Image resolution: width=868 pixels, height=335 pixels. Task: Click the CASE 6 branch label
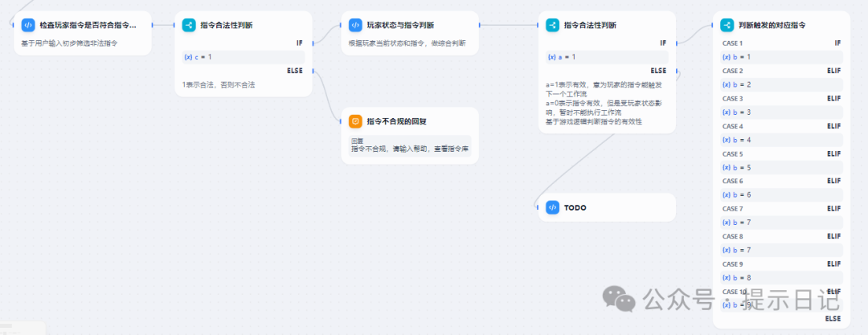tap(732, 182)
